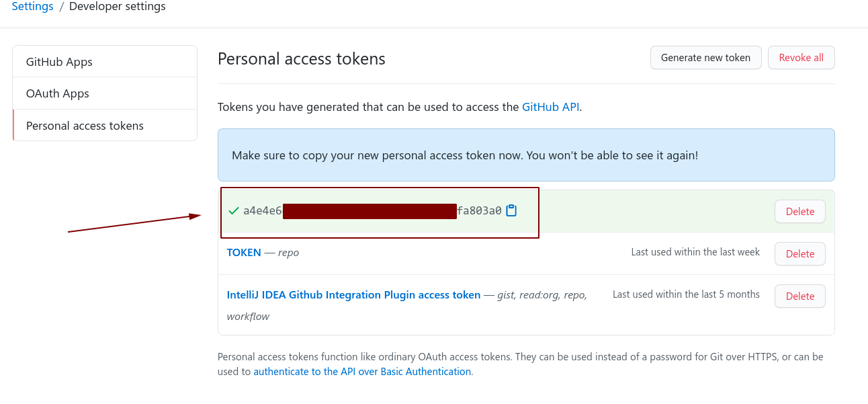Click the Revoke all button
The image size is (868, 404).
801,58
